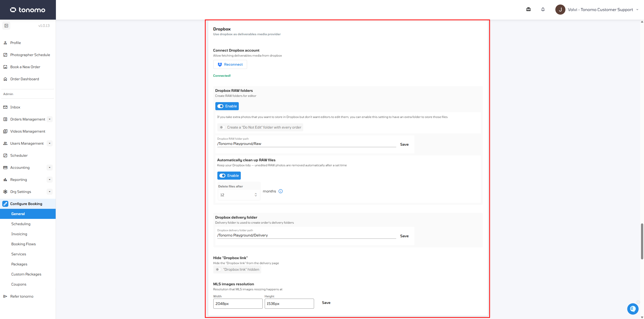
Task: Click the Inbox envelope icon
Action: (5, 107)
